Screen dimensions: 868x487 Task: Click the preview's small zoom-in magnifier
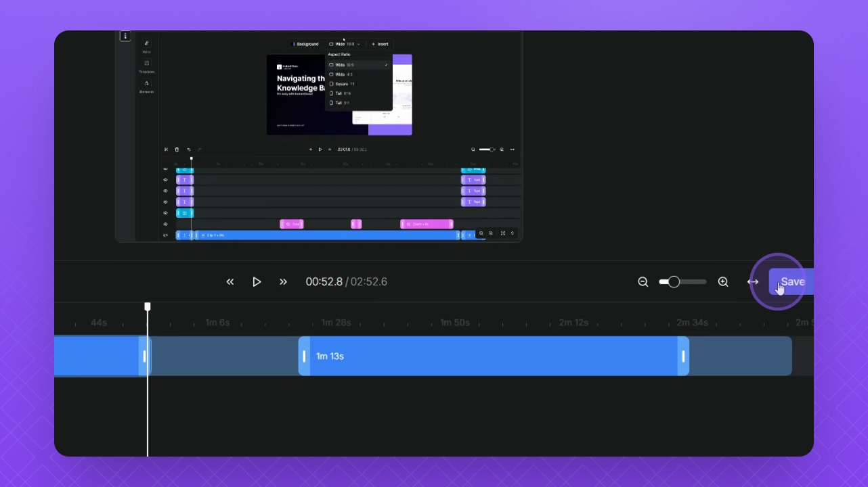(x=502, y=149)
